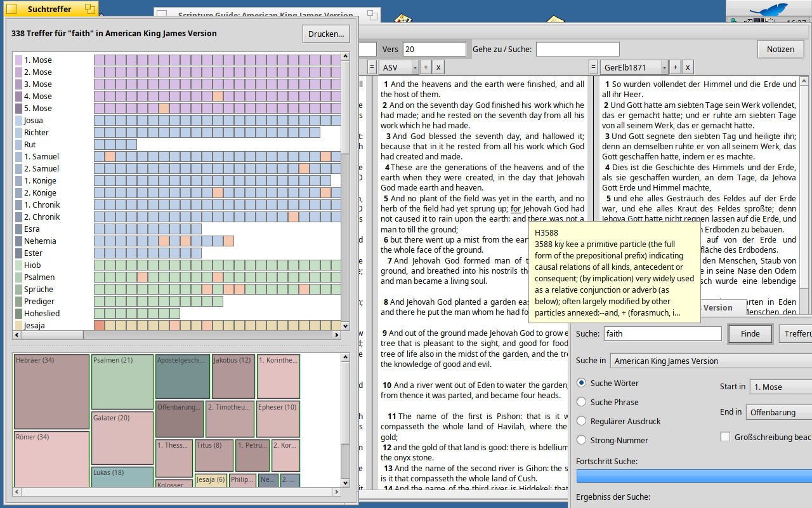Open the Suche in module dropdown
This screenshot has width=812, height=508.
click(x=710, y=361)
